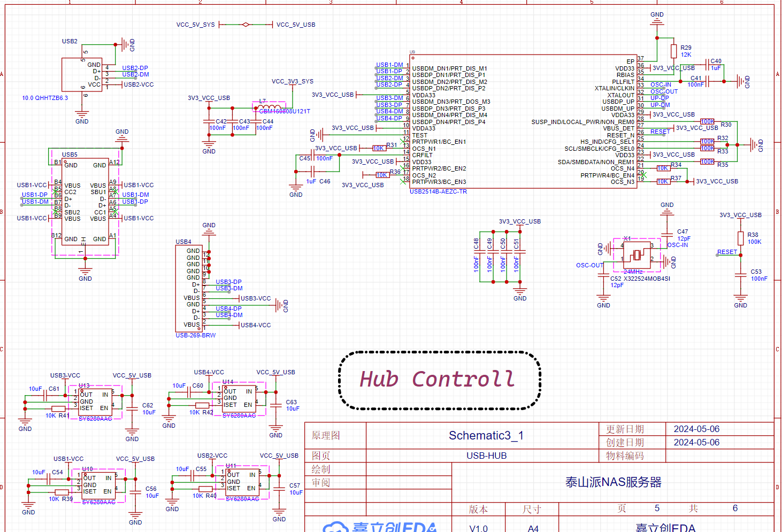The image size is (782, 532).
Task: Select the X1 24MHz crystal symbol
Action: pos(637,255)
